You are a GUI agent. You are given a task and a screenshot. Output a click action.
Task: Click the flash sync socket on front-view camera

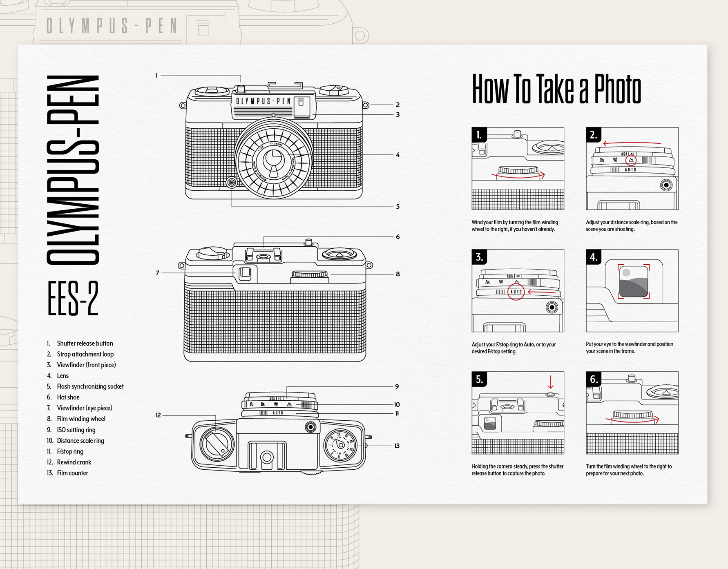click(232, 182)
